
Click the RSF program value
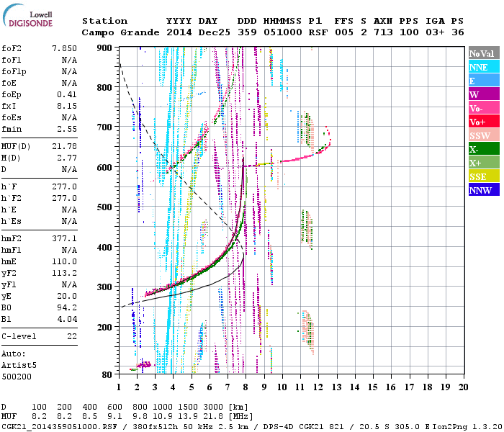(318, 32)
